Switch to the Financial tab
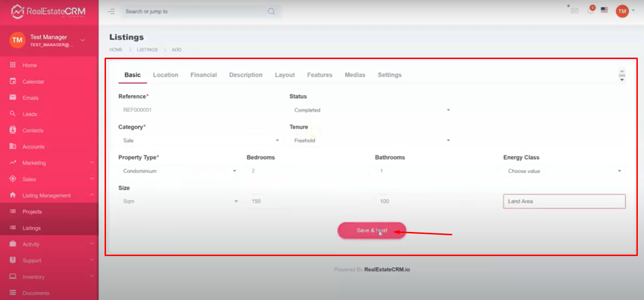644x300 pixels. tap(203, 75)
